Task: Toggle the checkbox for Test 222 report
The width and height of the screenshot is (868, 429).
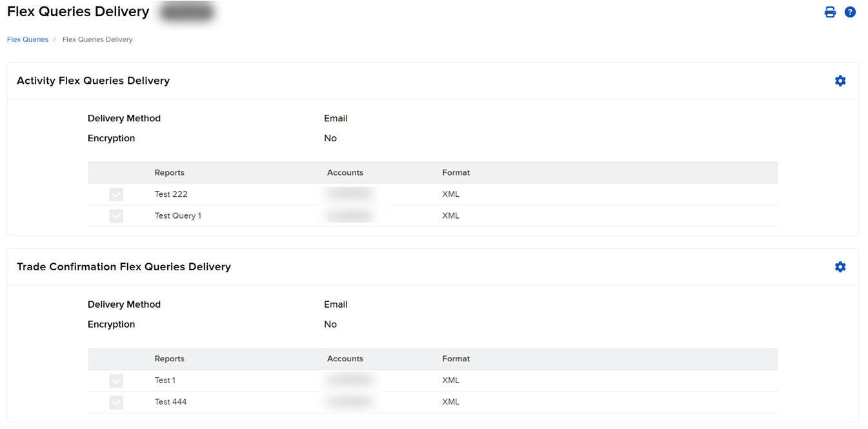Action: (116, 194)
